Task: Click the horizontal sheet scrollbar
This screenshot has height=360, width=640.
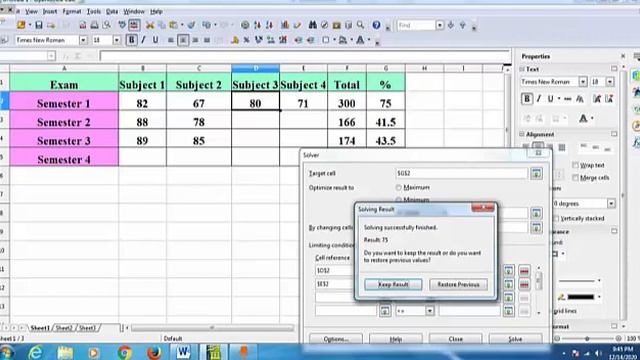Action: coord(212,328)
